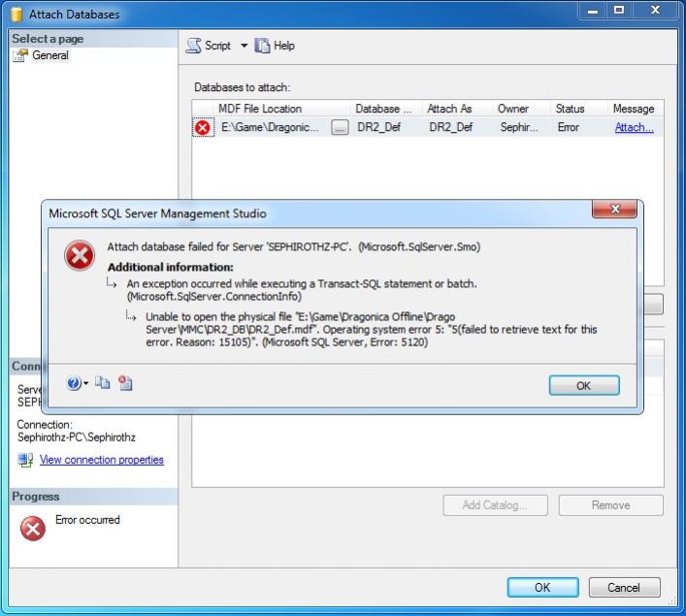Open dropdown arrow next to error help icon
This screenshot has width=686, height=616.
pos(85,384)
